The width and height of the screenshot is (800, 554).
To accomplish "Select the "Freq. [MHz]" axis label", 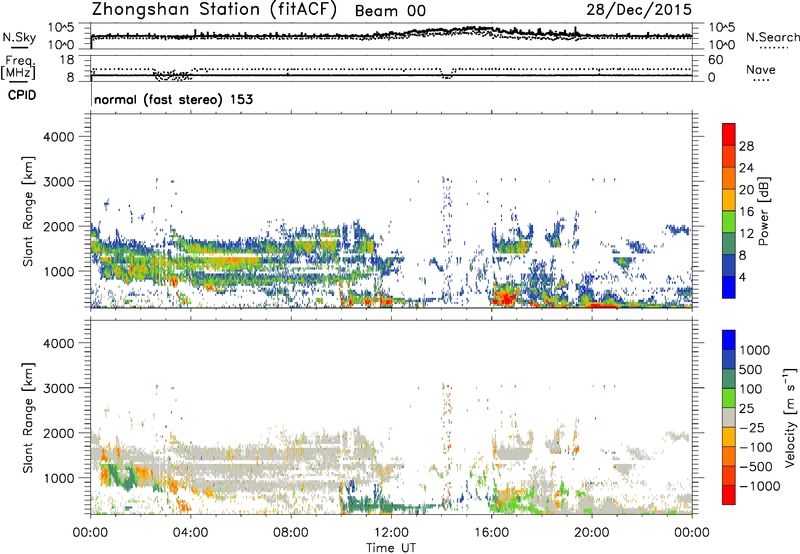I will point(18,68).
